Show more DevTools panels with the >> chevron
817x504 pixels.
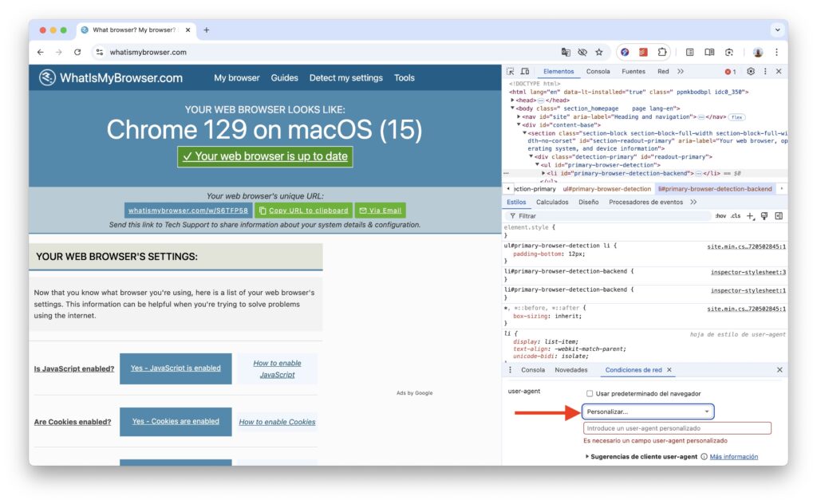point(681,71)
